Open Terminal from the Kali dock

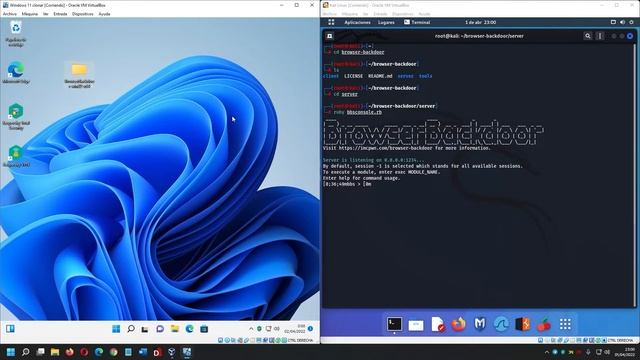pos(394,324)
